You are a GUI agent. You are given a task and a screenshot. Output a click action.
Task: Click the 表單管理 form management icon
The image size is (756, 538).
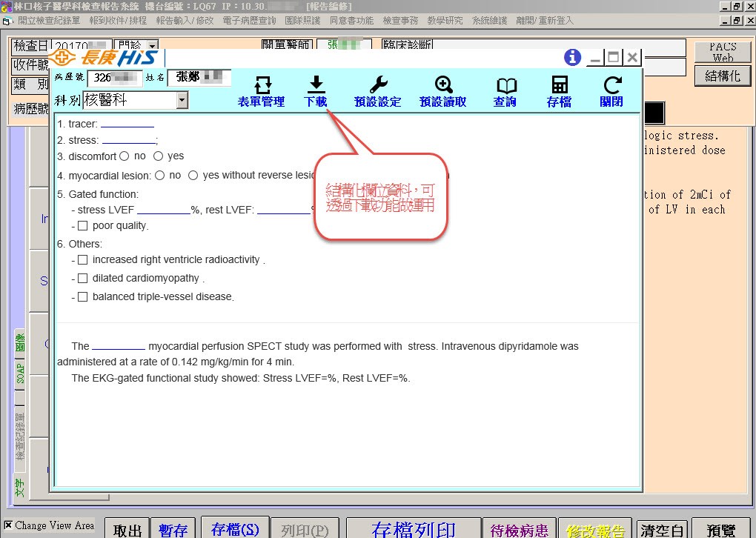click(x=262, y=85)
